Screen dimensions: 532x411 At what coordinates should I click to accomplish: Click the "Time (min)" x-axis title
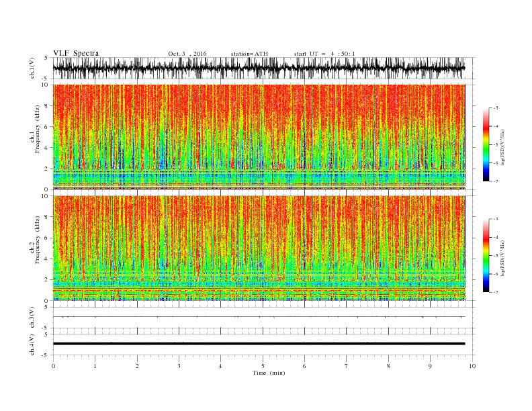(269, 373)
